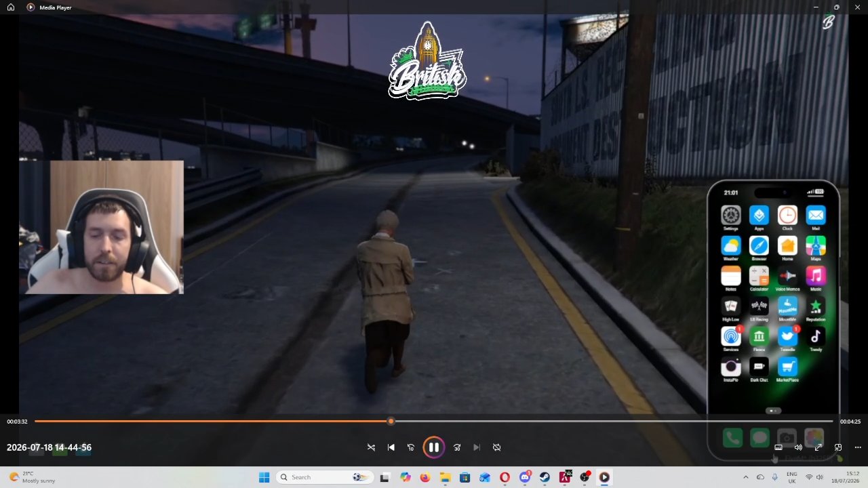Open Microsoft Store from the taskbar
This screenshot has width=868, height=488.
click(x=465, y=477)
